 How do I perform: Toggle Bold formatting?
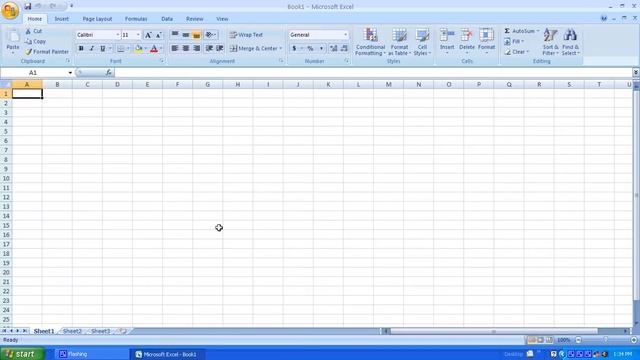tap(81, 49)
